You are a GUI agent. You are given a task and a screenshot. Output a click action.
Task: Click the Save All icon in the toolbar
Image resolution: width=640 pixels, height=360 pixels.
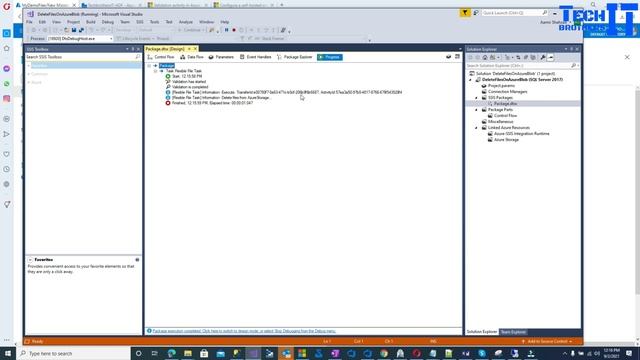coord(81,30)
